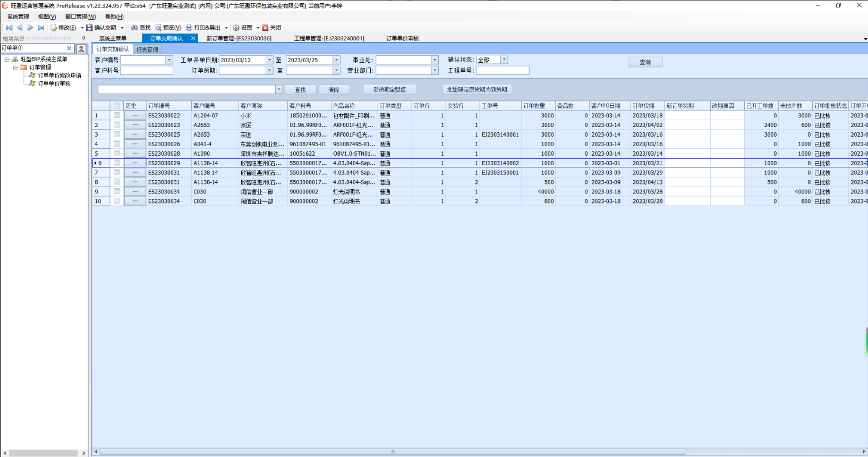Open 客户编号 dropdown
The image size is (868, 457).
tap(169, 60)
